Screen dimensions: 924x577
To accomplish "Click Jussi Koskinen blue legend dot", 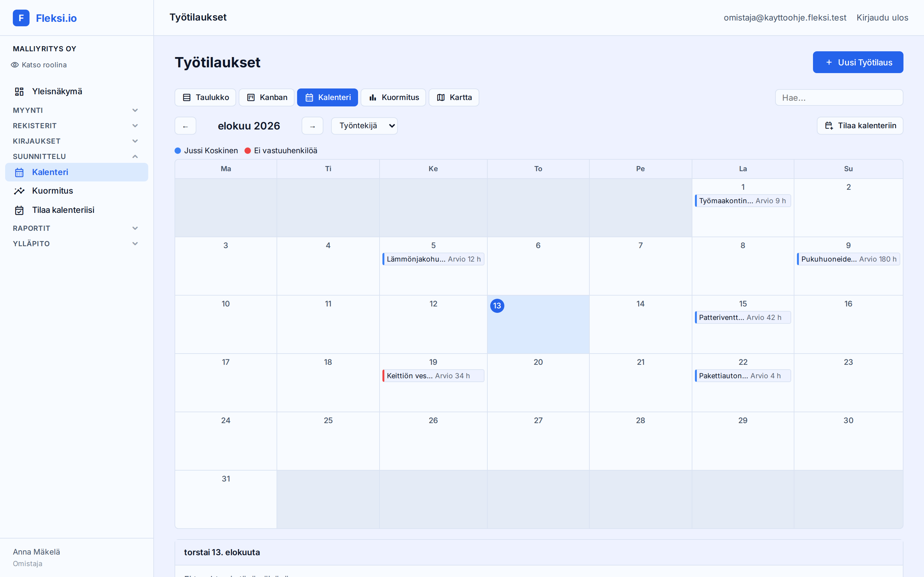I will [x=177, y=151].
